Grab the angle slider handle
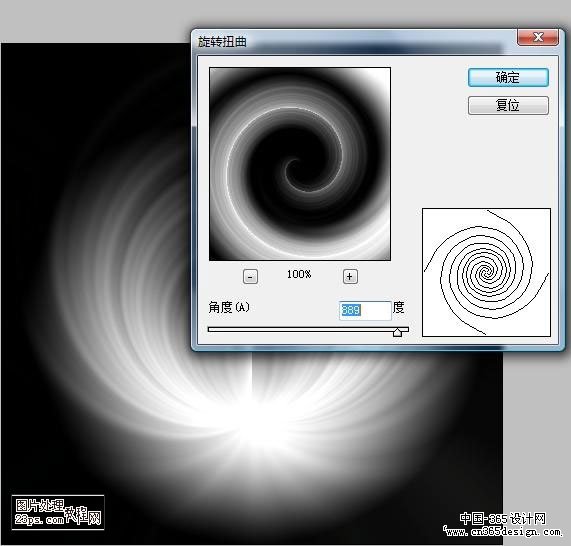Viewport: 571px width, 546px height. (x=397, y=332)
